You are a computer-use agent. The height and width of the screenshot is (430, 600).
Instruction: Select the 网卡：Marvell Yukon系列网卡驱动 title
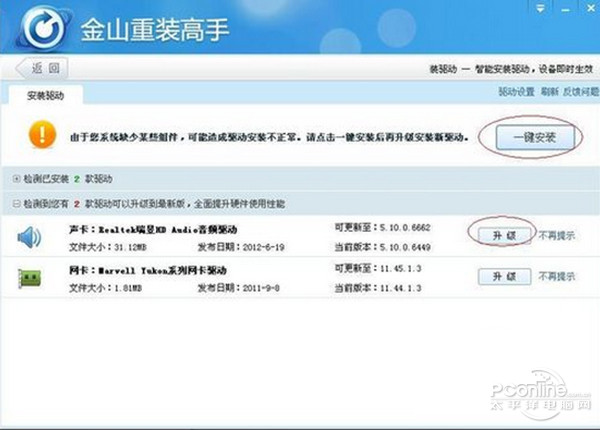click(x=148, y=270)
